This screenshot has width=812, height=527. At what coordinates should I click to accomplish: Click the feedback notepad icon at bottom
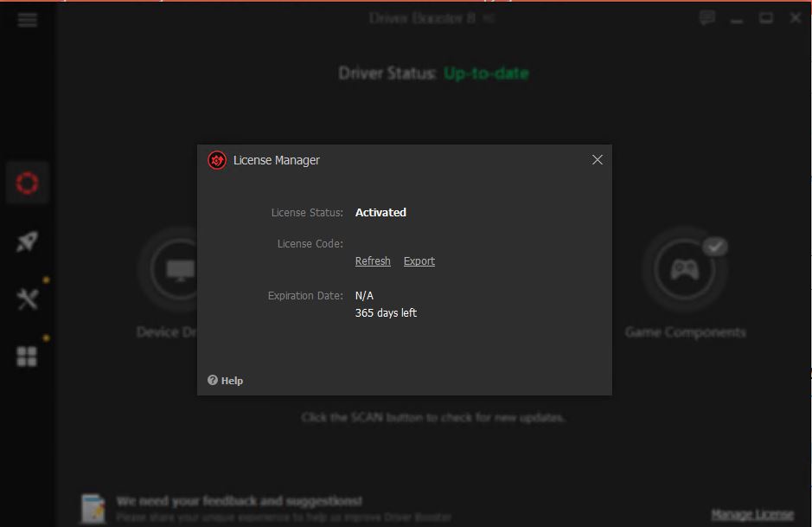pyautogui.click(x=93, y=508)
